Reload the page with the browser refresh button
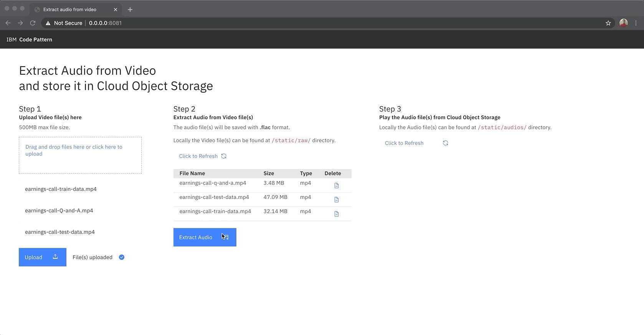Viewport: 644px width, 335px height. [x=33, y=23]
